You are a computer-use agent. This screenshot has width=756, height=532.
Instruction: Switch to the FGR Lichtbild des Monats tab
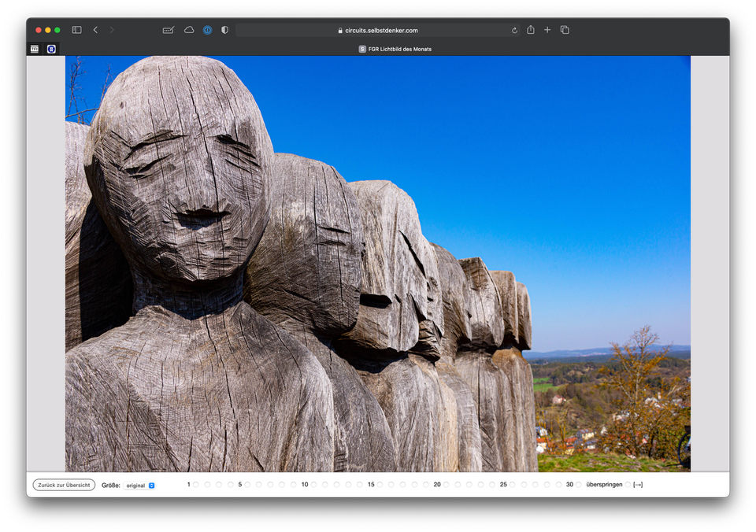[x=398, y=48]
